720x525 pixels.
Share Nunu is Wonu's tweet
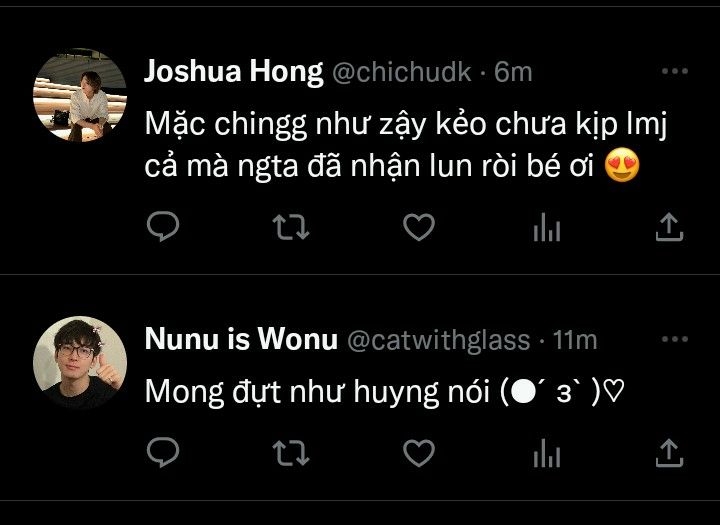pyautogui.click(x=669, y=453)
